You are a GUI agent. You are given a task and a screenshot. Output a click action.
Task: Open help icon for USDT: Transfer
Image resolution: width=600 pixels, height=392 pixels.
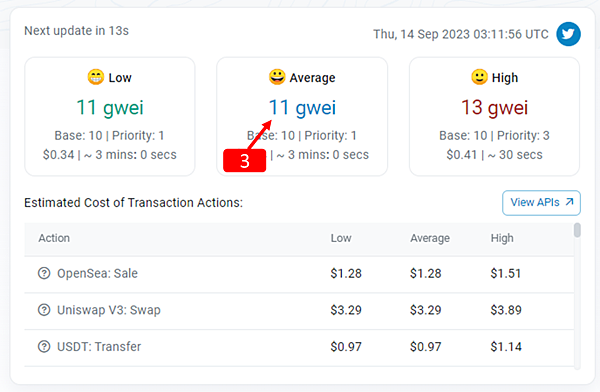[44, 346]
